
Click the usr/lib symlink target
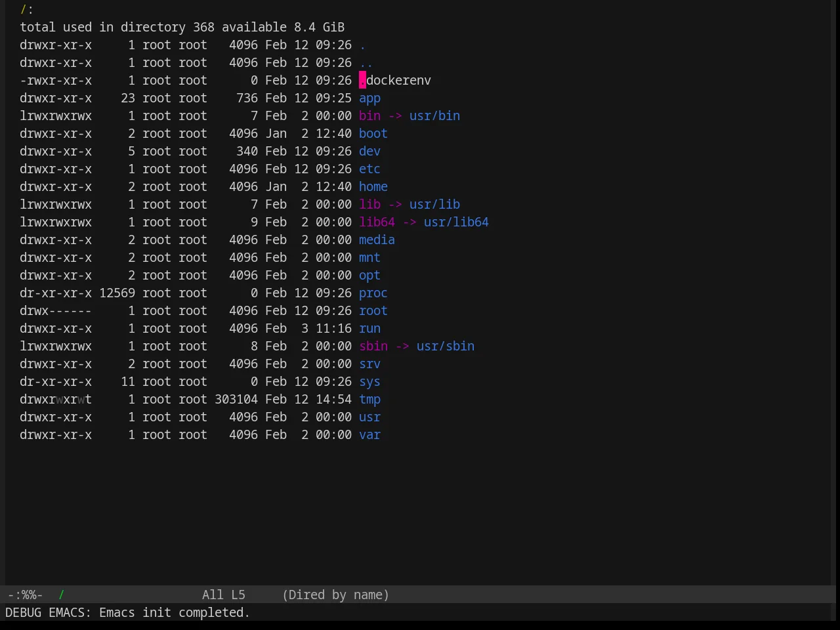(x=434, y=205)
